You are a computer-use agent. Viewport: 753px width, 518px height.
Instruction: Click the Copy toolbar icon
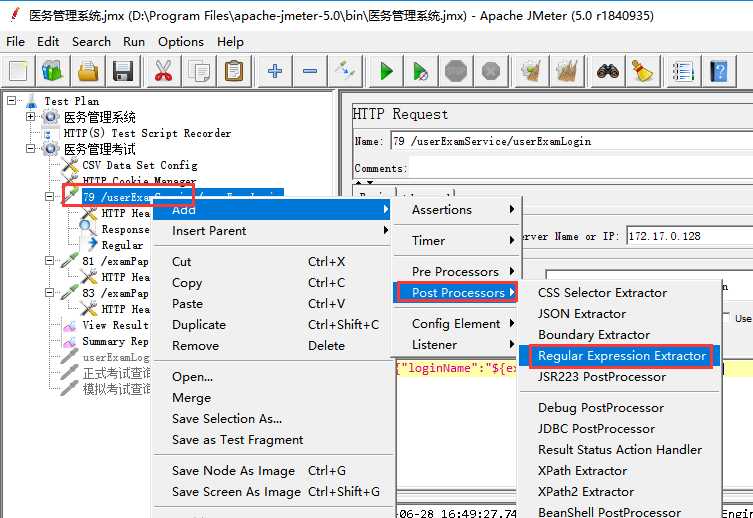pyautogui.click(x=199, y=72)
